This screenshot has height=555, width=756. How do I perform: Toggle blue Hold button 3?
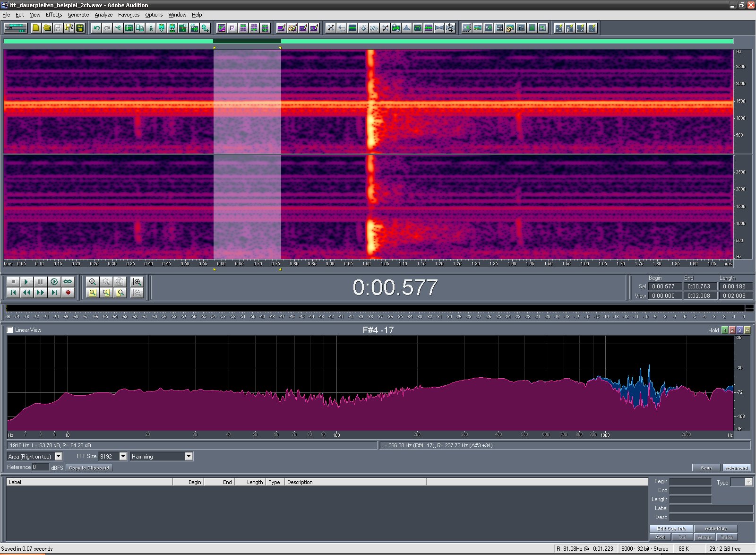tap(739, 330)
